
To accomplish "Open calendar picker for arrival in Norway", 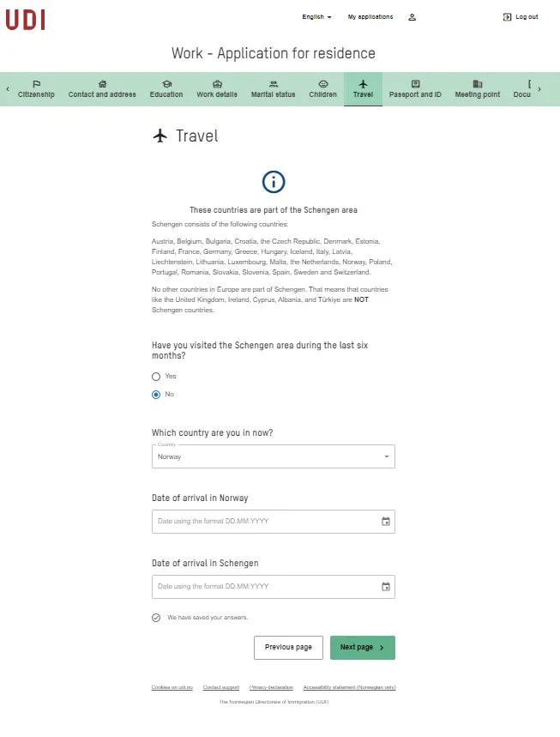I will click(x=386, y=522).
